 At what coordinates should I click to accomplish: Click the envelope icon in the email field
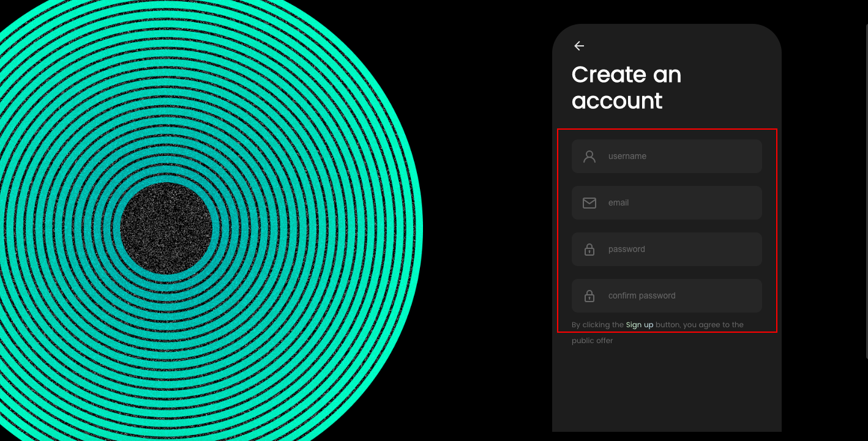pyautogui.click(x=589, y=203)
